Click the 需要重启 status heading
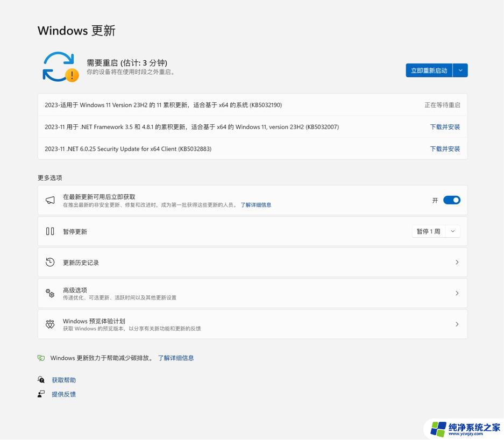 [127, 63]
